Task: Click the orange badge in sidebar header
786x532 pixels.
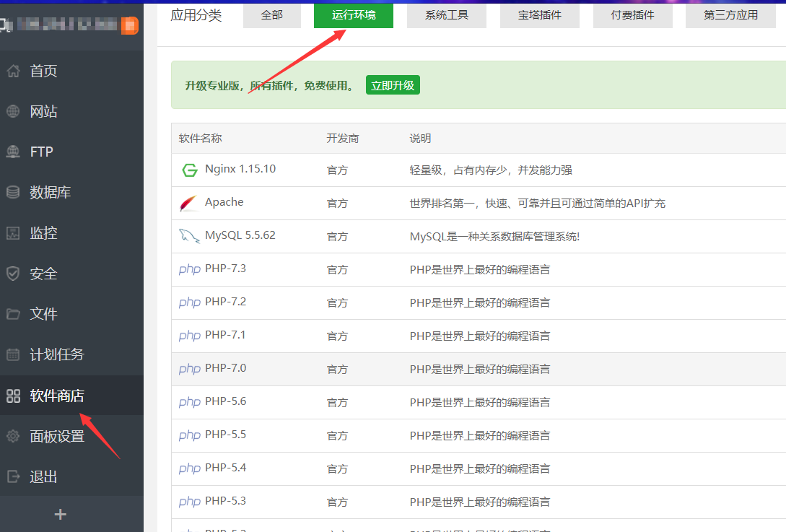Action: tap(129, 25)
